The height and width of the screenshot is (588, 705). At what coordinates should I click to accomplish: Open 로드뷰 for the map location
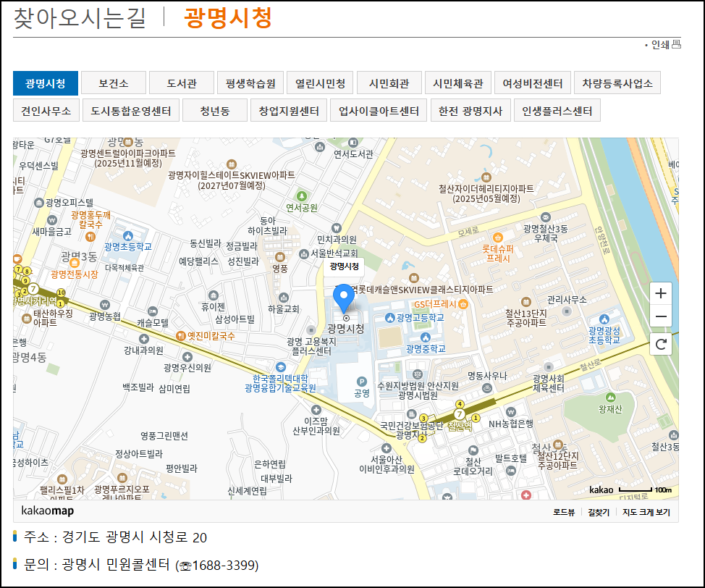(564, 512)
